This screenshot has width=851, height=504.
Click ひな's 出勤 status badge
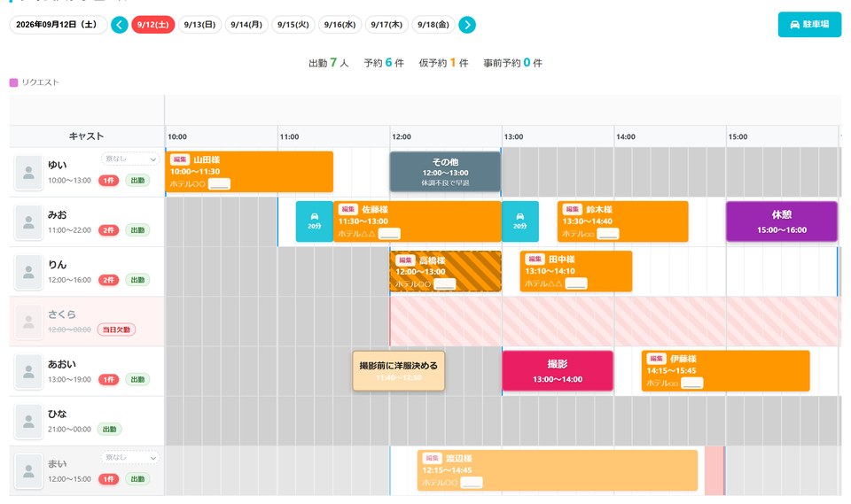pyautogui.click(x=110, y=430)
